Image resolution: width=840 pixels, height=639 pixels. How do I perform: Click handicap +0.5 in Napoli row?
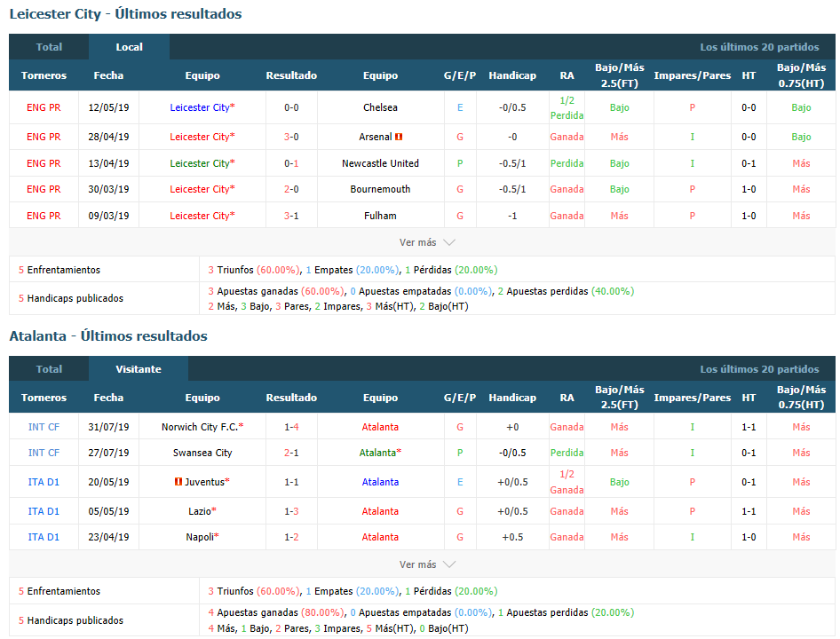pos(512,537)
